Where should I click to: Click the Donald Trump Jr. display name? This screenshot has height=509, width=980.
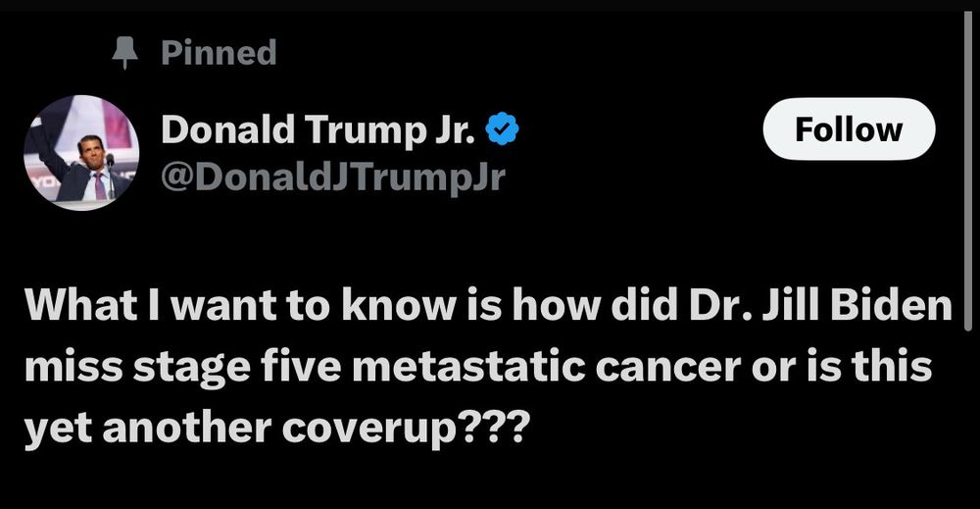click(318, 129)
